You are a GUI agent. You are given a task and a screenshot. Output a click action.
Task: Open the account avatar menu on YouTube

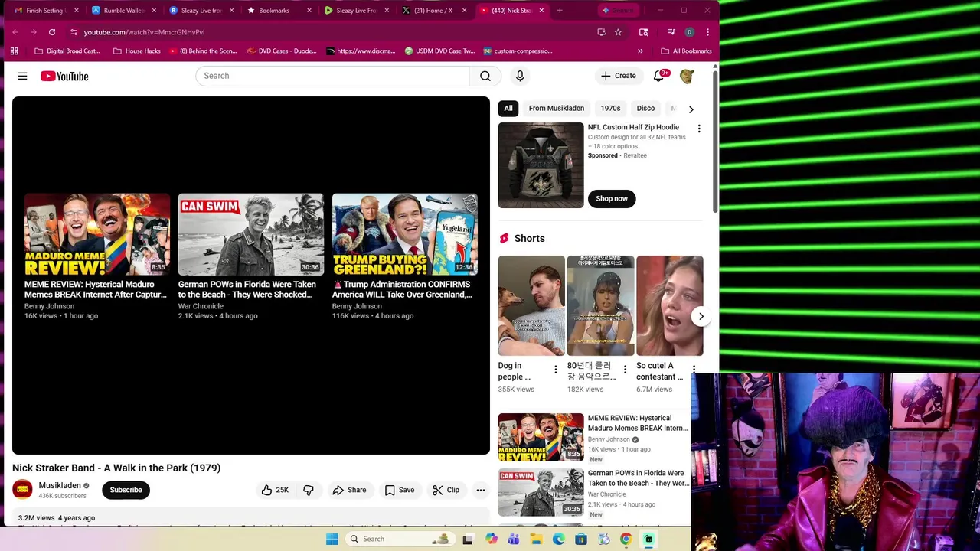[x=687, y=76]
